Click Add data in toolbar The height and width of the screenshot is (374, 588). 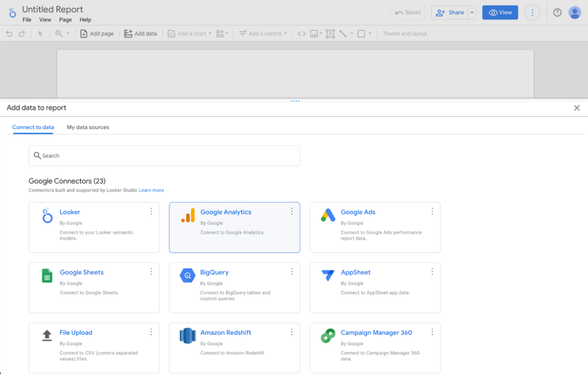click(x=141, y=34)
